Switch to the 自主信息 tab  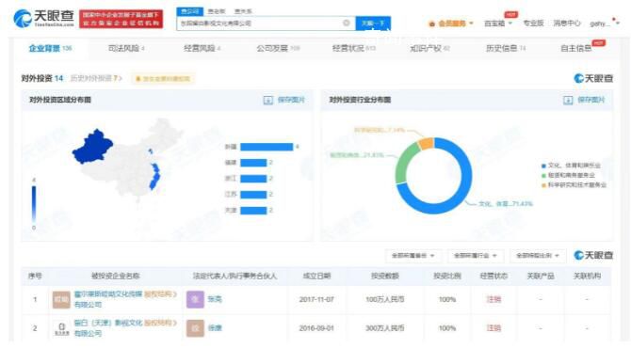point(575,48)
